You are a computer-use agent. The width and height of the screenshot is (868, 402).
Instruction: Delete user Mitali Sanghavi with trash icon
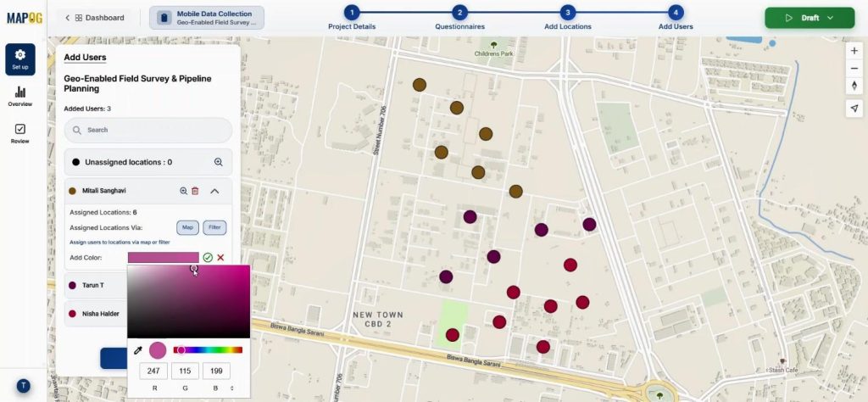(x=195, y=192)
